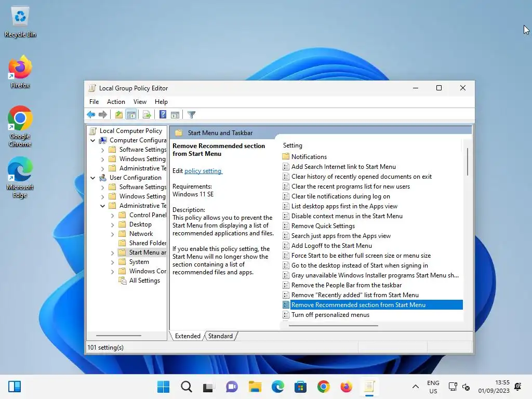Show hidden icons tray chevron

415,387
